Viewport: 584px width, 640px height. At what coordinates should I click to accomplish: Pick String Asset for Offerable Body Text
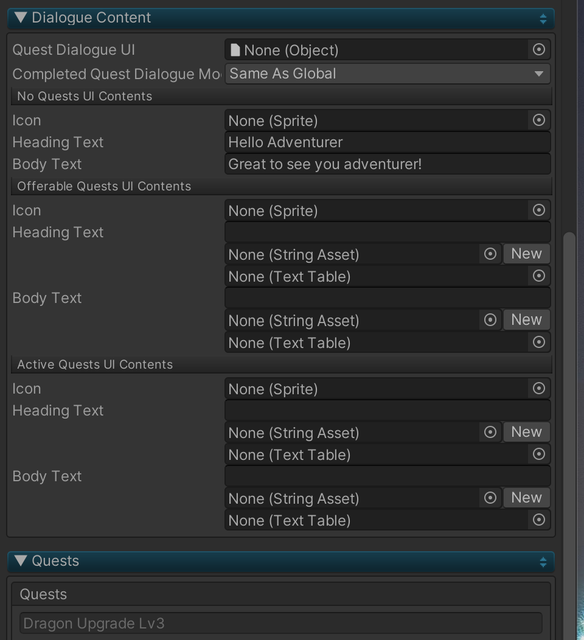point(490,320)
